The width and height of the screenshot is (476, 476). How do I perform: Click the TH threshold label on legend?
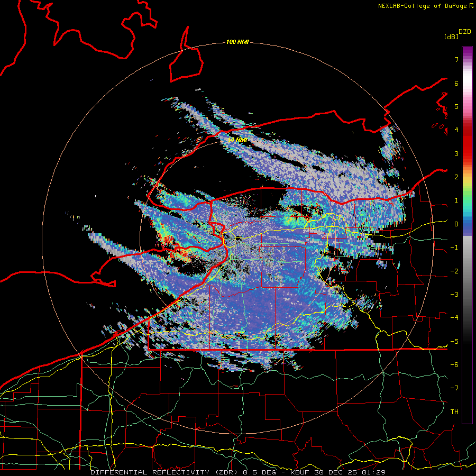click(454, 412)
